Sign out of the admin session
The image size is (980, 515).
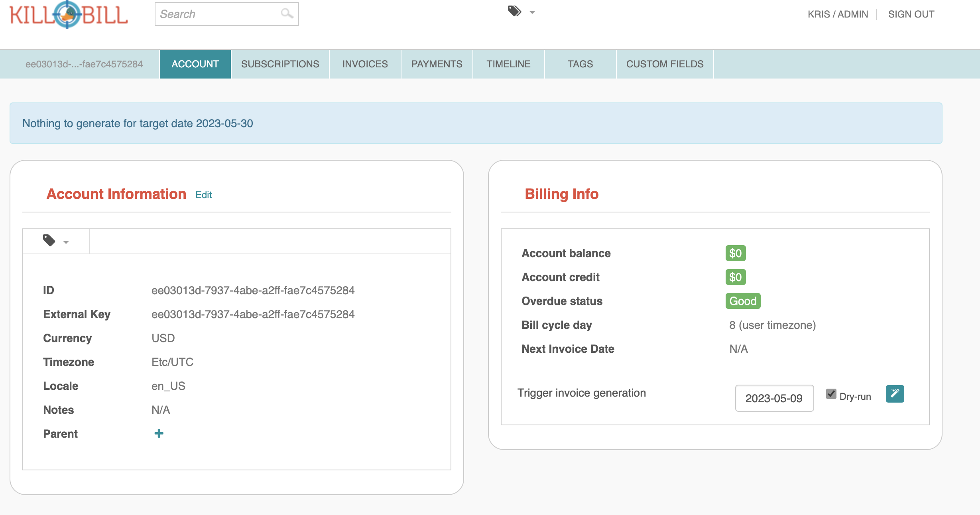[911, 14]
